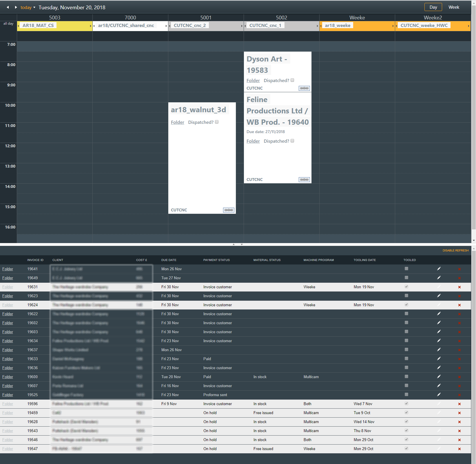Tick Dispatched checkbox on ar18_walnut_3d event
Screen dimensions: 476x464
pyautogui.click(x=217, y=122)
